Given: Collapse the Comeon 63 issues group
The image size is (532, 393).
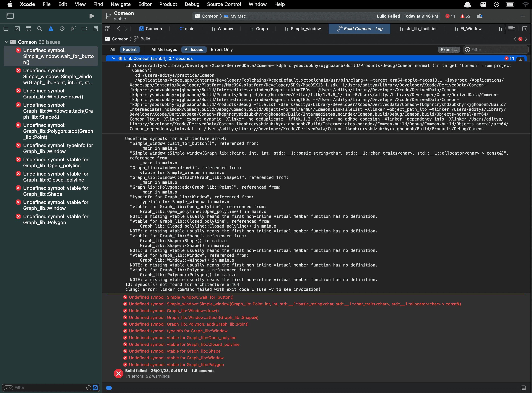Looking at the screenshot, I should [7, 42].
